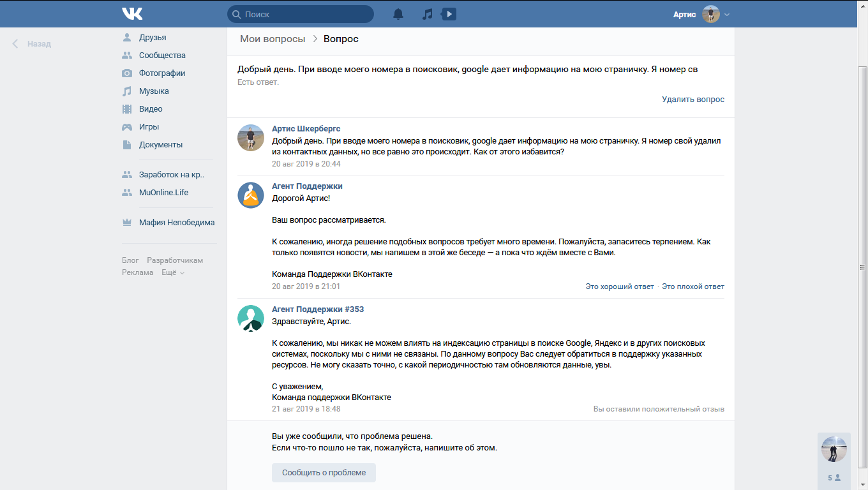Open the Реклама footer link
Screen dimensions: 868x490
pos(138,272)
